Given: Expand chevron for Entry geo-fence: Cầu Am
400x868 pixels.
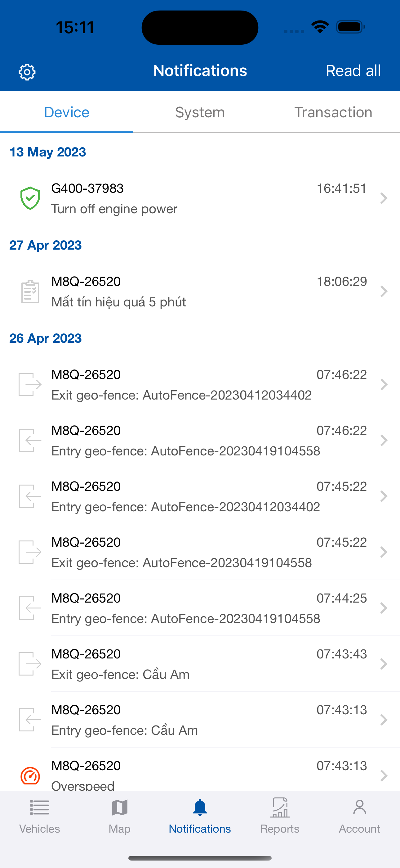Looking at the screenshot, I should pos(384,720).
